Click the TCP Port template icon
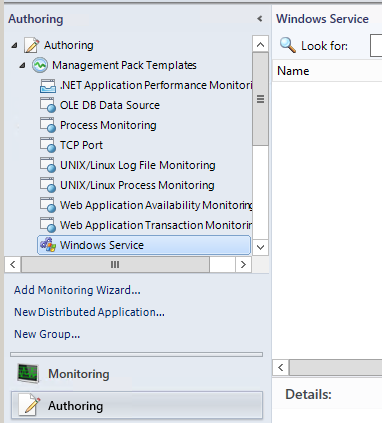 (x=48, y=145)
